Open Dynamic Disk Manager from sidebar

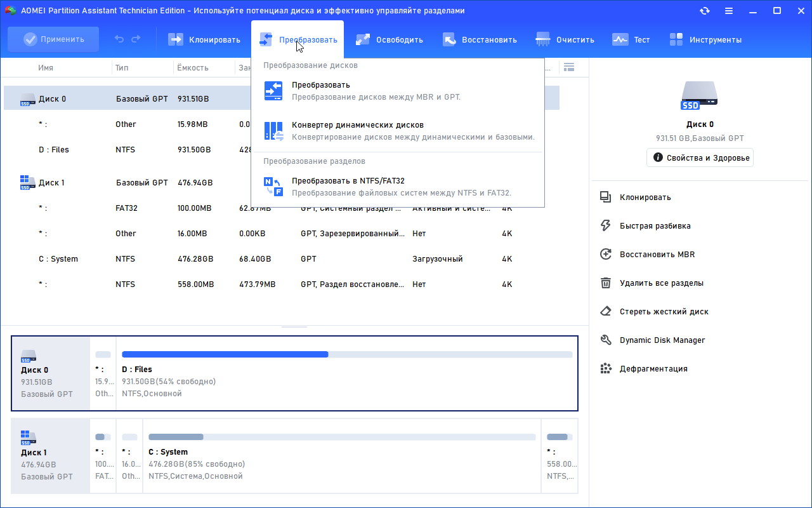662,340
